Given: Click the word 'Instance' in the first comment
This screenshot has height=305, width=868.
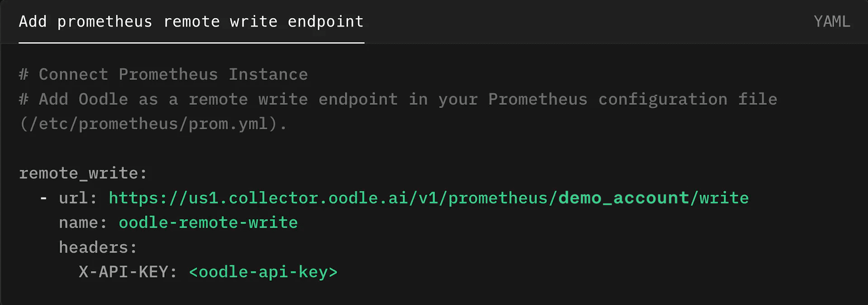Looking at the screenshot, I should (x=268, y=75).
